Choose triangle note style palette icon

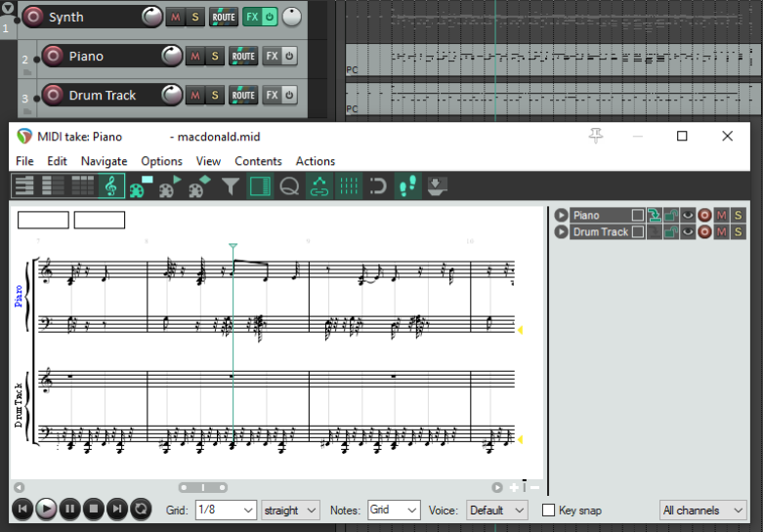tap(170, 185)
